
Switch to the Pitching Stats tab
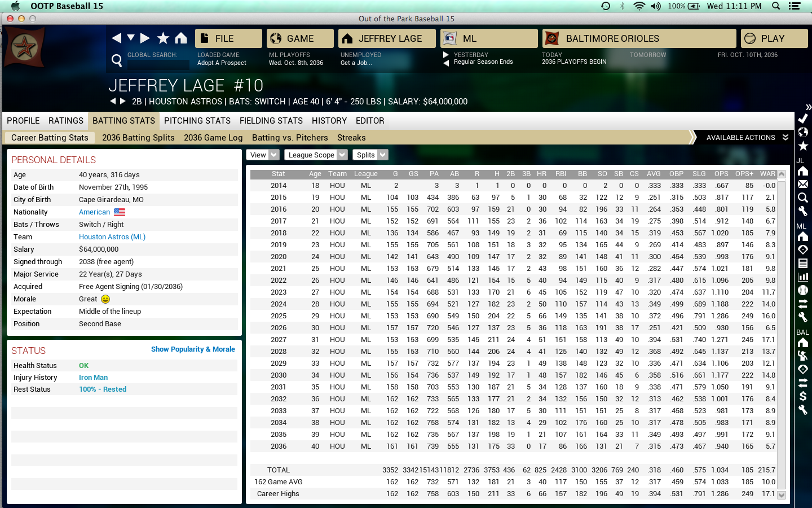pyautogui.click(x=197, y=121)
